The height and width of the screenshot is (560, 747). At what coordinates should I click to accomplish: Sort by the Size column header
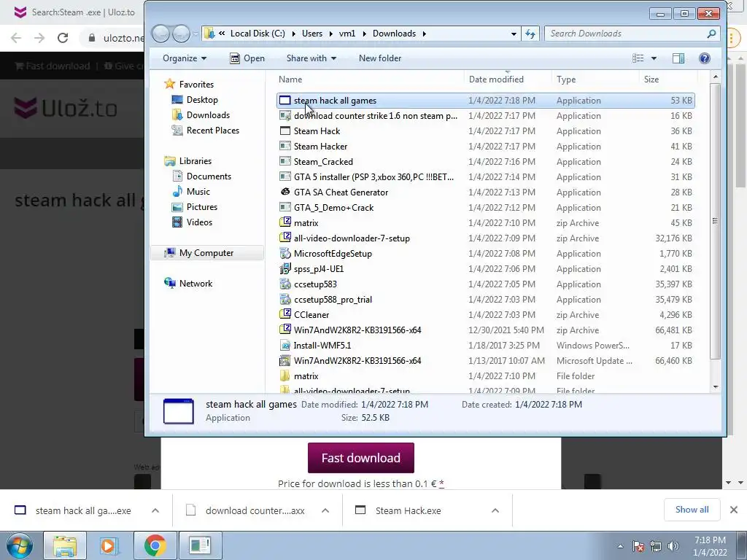point(668,79)
